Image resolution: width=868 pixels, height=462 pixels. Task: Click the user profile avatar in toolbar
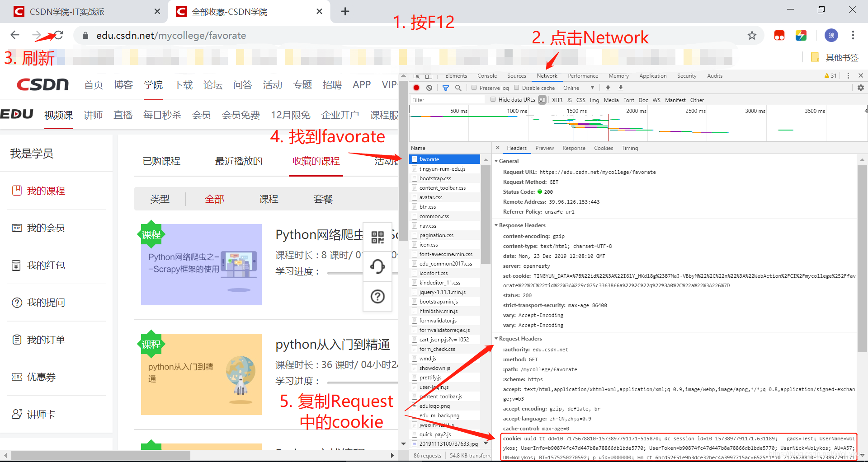pos(831,35)
